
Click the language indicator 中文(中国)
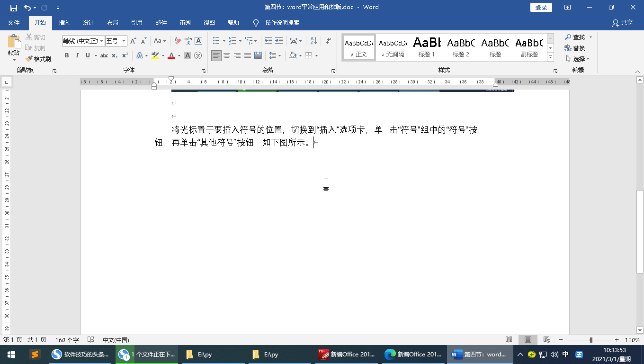coord(116,340)
